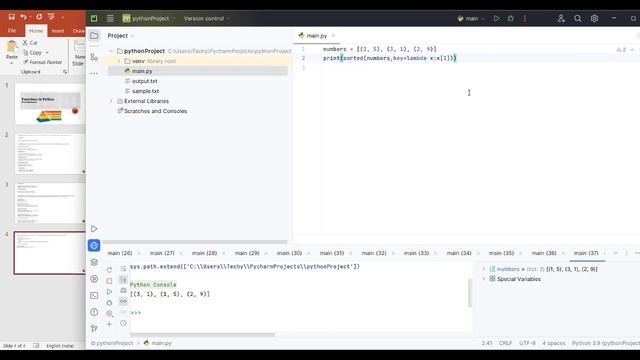The image size is (640, 360).
Task: Select the PowerPoint slide 2 thumbnail
Action: tap(49, 154)
